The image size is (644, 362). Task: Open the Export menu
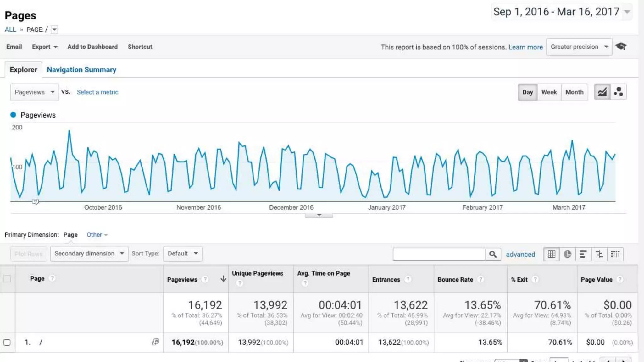coord(44,47)
